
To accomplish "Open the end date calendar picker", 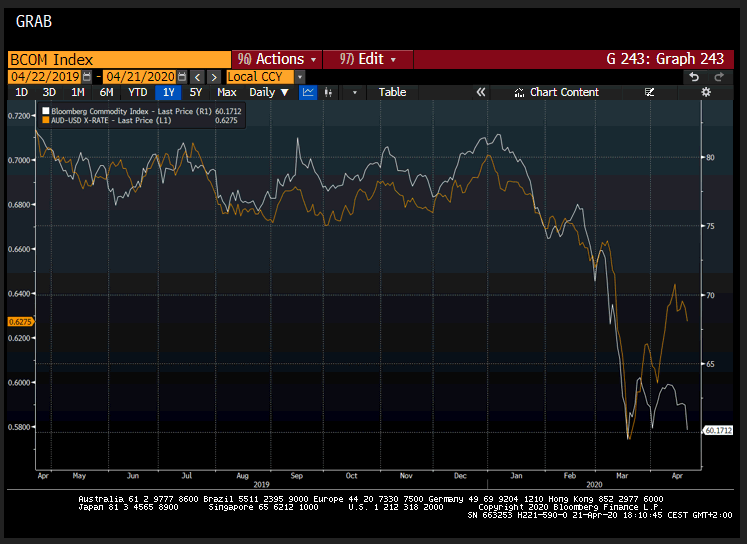I will click(x=182, y=77).
